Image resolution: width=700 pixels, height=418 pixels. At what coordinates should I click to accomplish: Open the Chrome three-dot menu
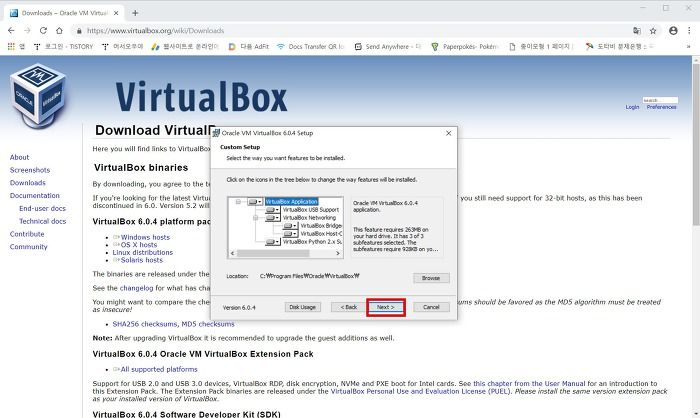[x=689, y=30]
